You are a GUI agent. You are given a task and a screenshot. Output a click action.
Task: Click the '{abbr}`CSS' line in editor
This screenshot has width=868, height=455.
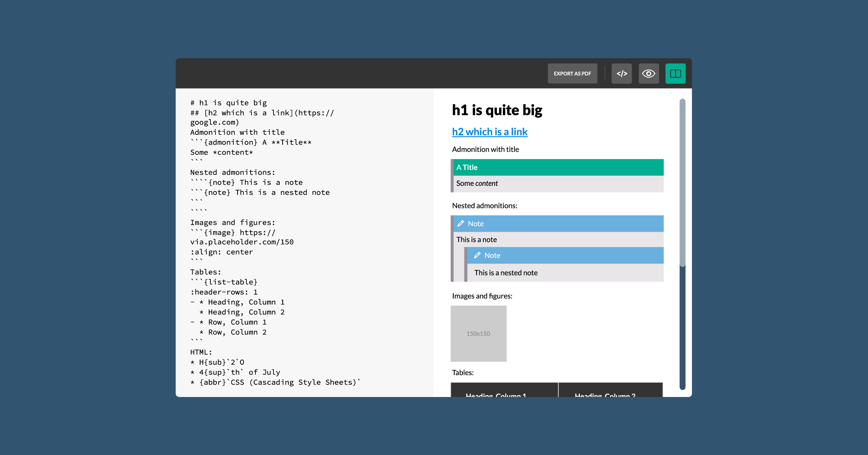click(x=275, y=382)
